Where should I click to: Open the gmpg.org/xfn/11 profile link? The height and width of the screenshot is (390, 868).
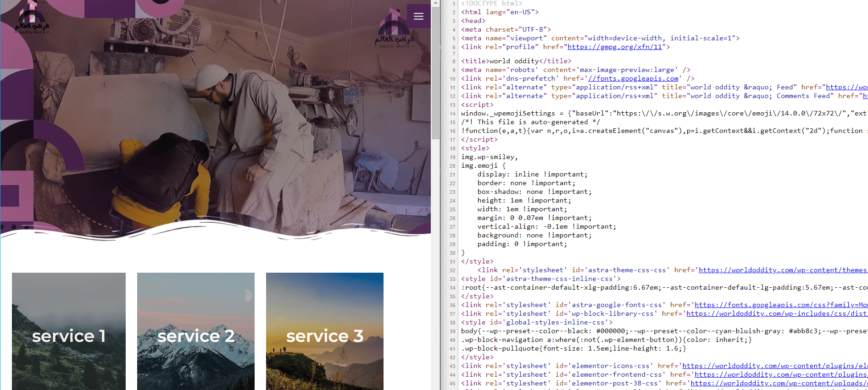tap(615, 47)
